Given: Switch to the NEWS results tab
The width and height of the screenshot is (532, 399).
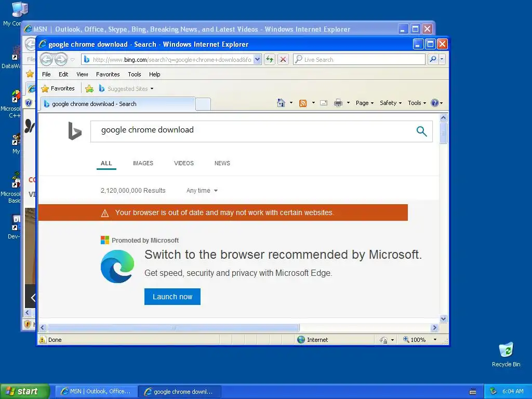Looking at the screenshot, I should coord(222,163).
